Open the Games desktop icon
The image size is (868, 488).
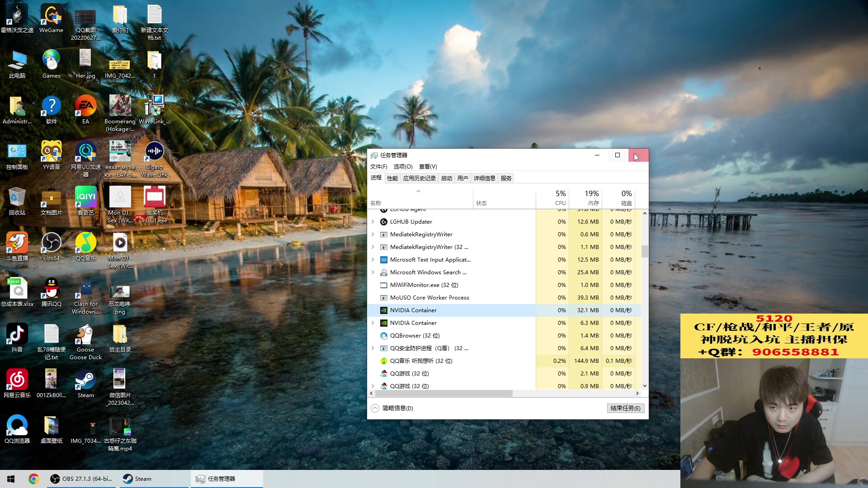pos(51,64)
